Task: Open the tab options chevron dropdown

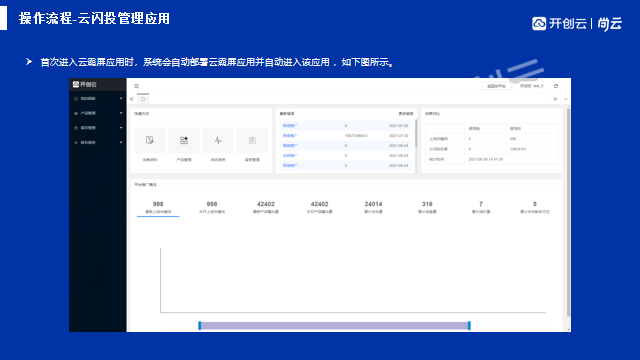Action: (566, 99)
